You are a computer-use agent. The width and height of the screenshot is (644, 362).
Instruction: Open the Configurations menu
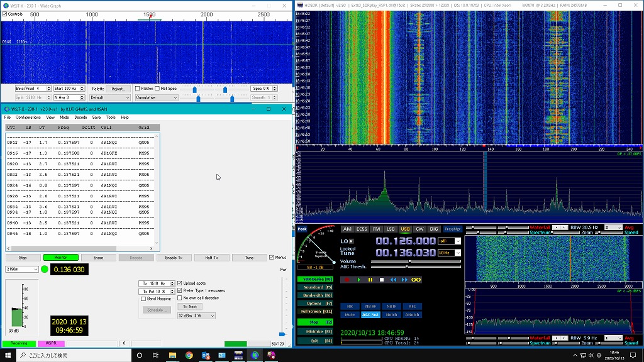point(28,118)
